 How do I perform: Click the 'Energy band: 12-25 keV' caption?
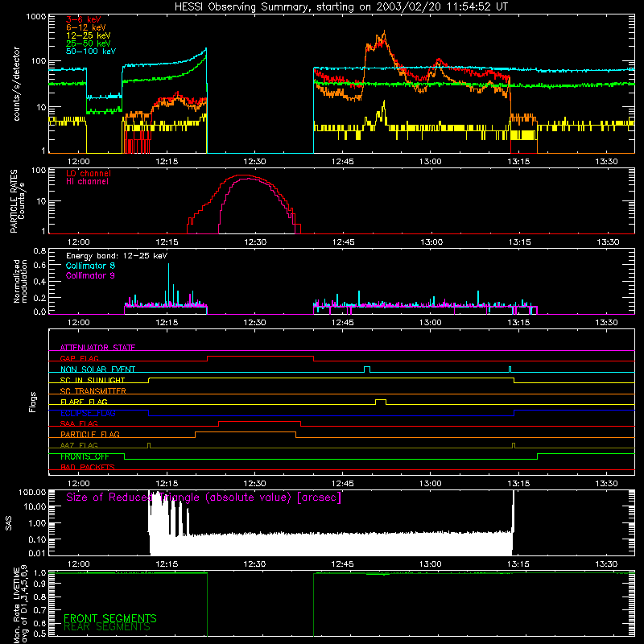point(117,256)
